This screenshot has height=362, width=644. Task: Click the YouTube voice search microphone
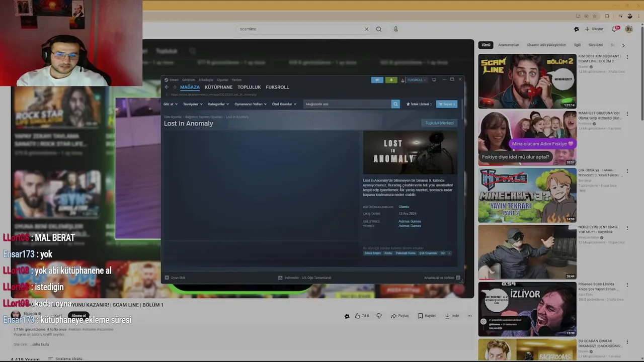click(396, 29)
